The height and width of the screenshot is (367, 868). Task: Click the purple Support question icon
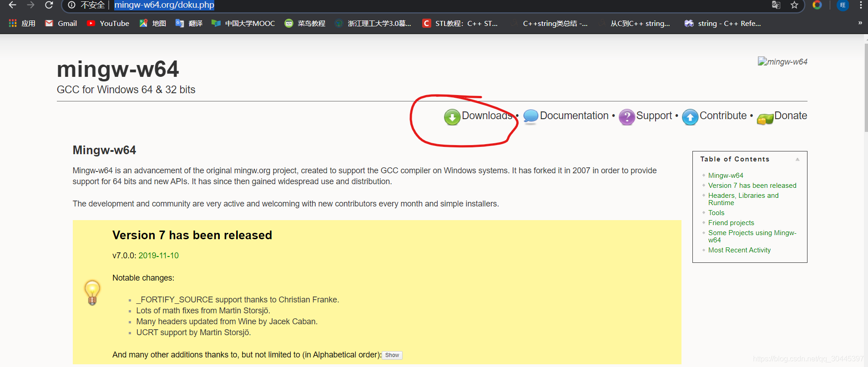point(626,117)
